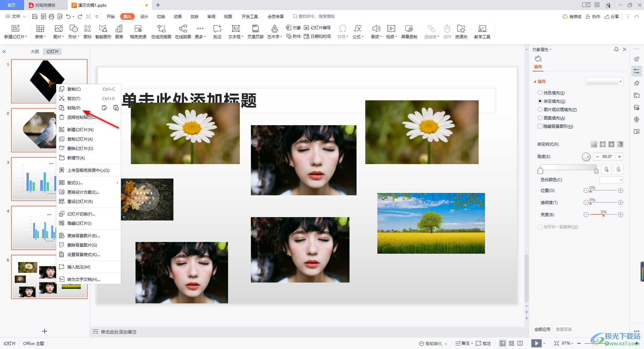644x349 pixels.
Task: Adjust the 亮度 brightness slider
Action: (x=603, y=215)
